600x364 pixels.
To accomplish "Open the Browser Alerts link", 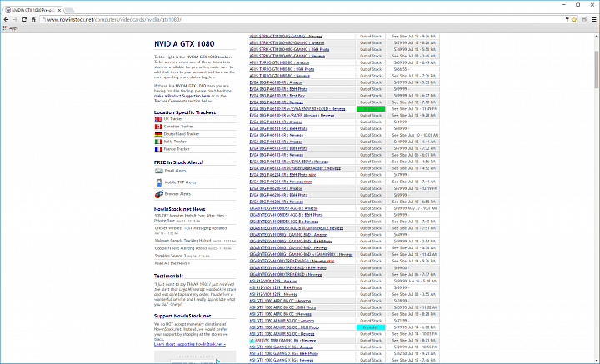I will (177, 194).
